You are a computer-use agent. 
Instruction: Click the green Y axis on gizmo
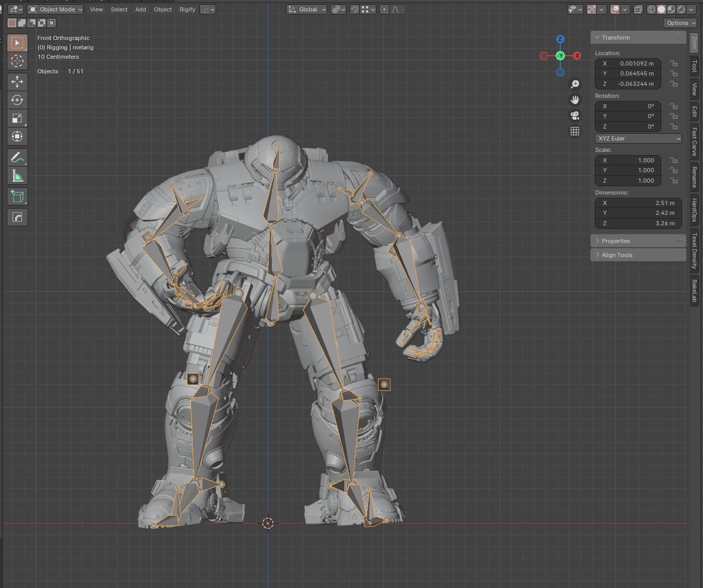point(560,56)
